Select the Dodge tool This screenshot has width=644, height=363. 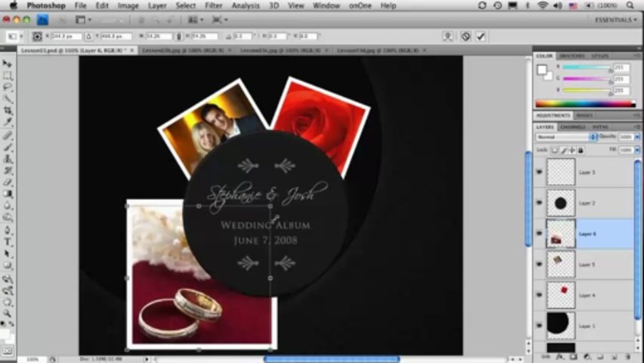click(8, 217)
